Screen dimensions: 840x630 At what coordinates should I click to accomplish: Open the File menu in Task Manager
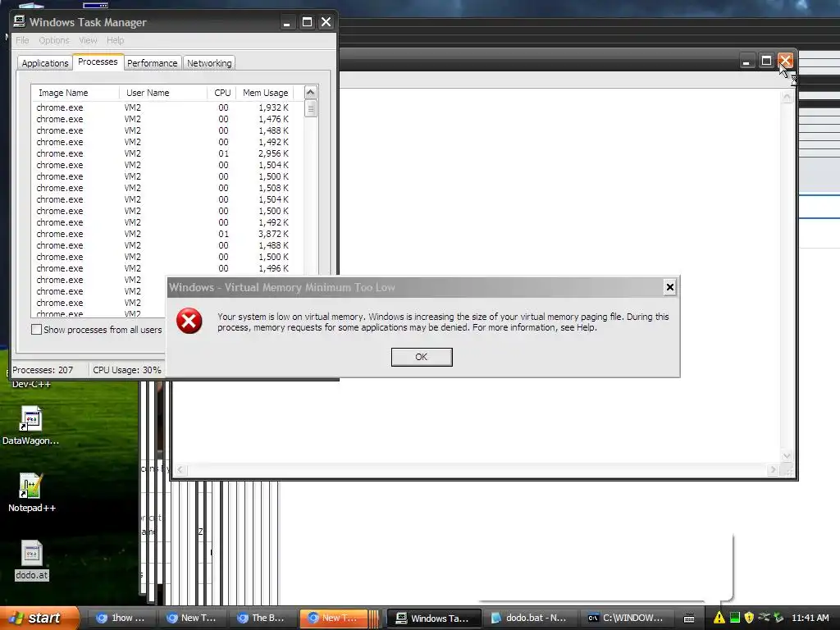22,40
